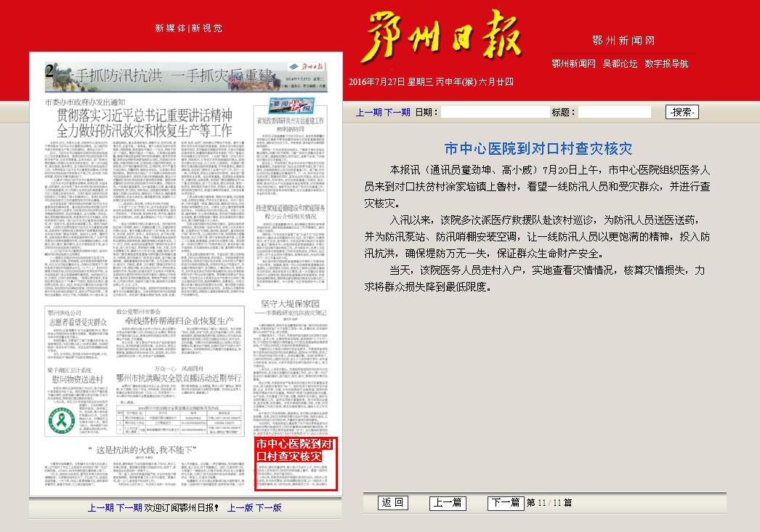The width and height of the screenshot is (760, 532).
Task: Open the article 志愿者看望受灾群众
Action: [x=78, y=322]
